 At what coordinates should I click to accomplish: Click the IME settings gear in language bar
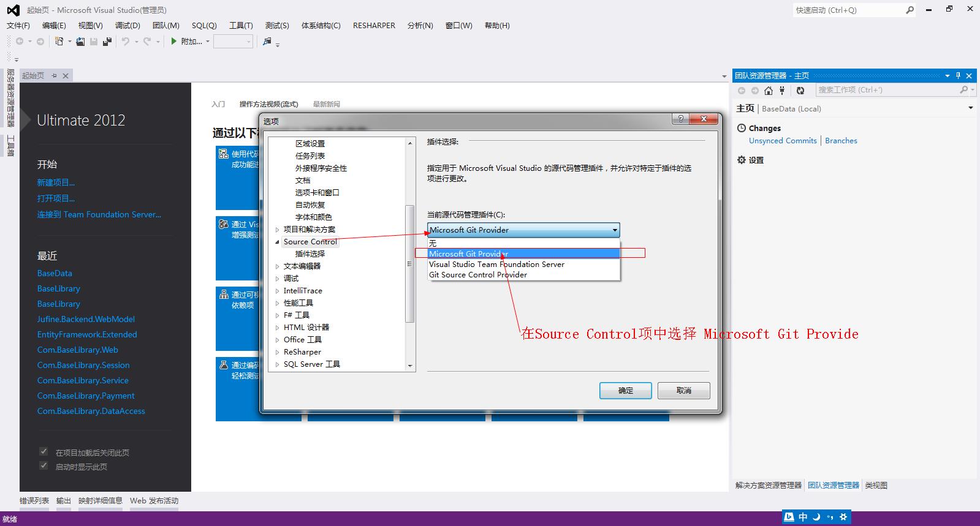843,517
